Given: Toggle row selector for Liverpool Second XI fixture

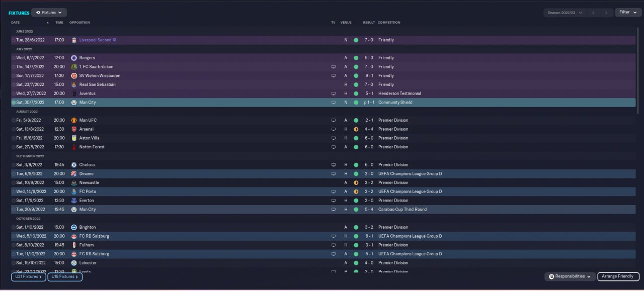Looking at the screenshot, I should point(14,40).
